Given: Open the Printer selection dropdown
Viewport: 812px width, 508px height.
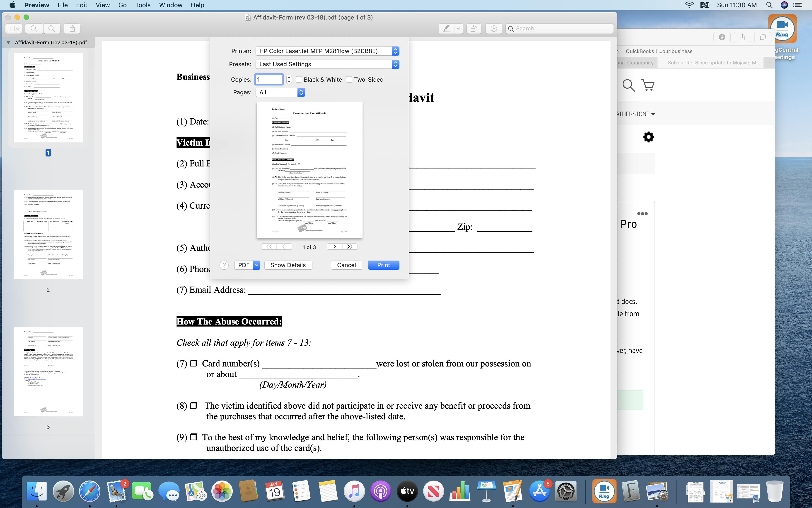Looking at the screenshot, I should click(327, 51).
